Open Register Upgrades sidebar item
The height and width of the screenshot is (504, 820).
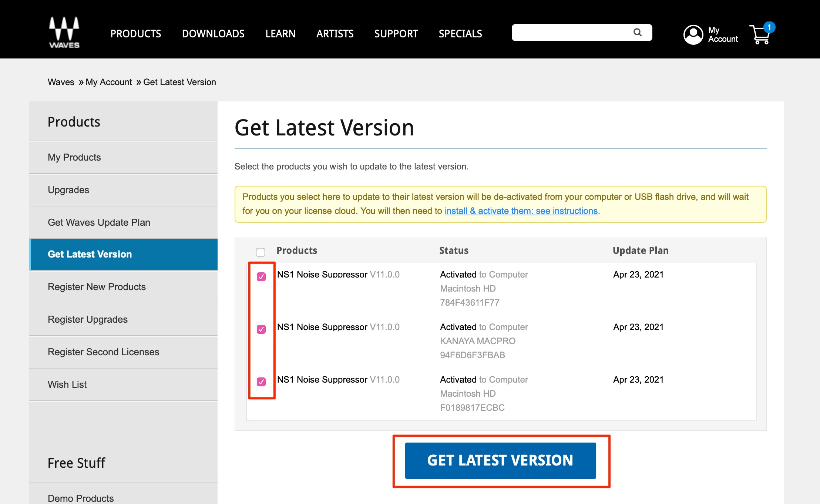(x=123, y=319)
